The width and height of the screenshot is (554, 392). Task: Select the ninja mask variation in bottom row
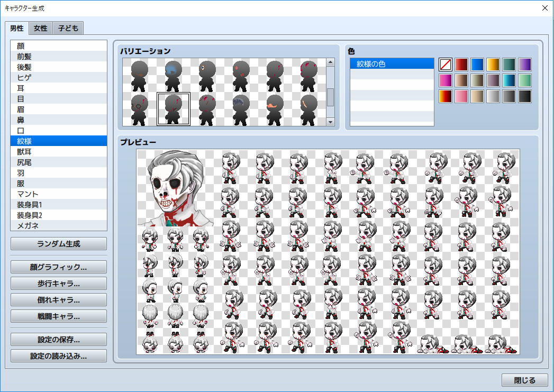(x=275, y=108)
